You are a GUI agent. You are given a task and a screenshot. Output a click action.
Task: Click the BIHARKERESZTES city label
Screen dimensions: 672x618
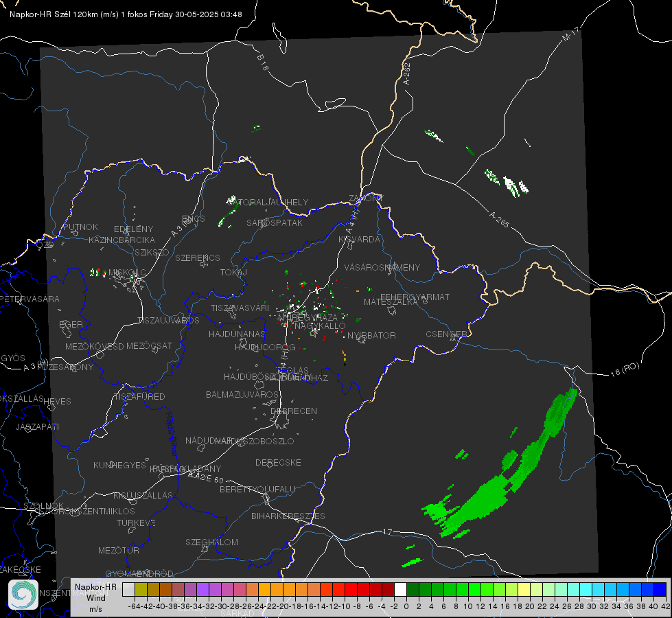(288, 516)
